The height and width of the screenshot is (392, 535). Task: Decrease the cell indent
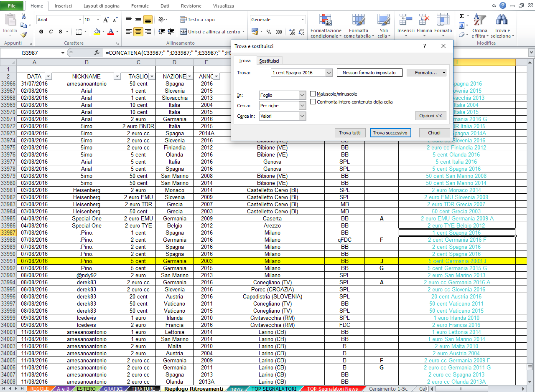(161, 32)
